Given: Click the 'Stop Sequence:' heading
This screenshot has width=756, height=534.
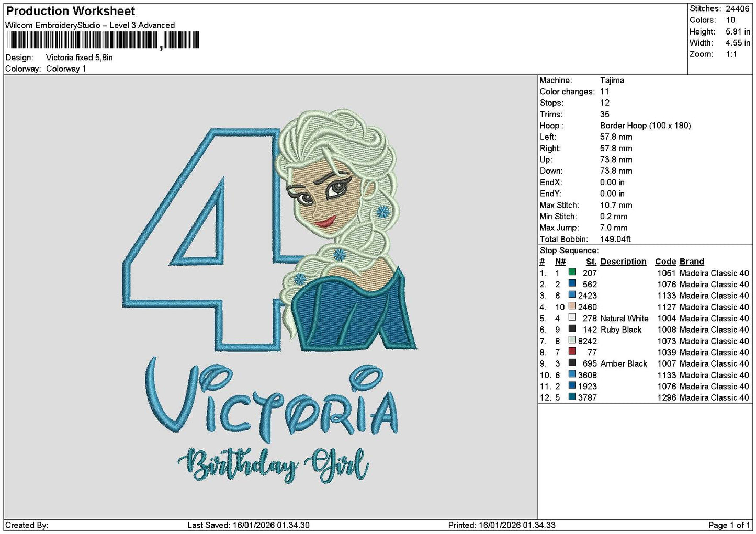Looking at the screenshot, I should click(x=569, y=251).
